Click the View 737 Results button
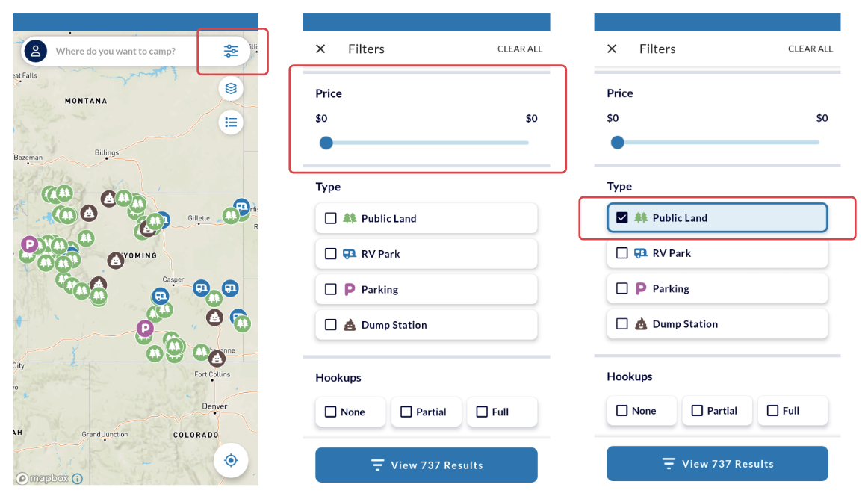 click(426, 464)
